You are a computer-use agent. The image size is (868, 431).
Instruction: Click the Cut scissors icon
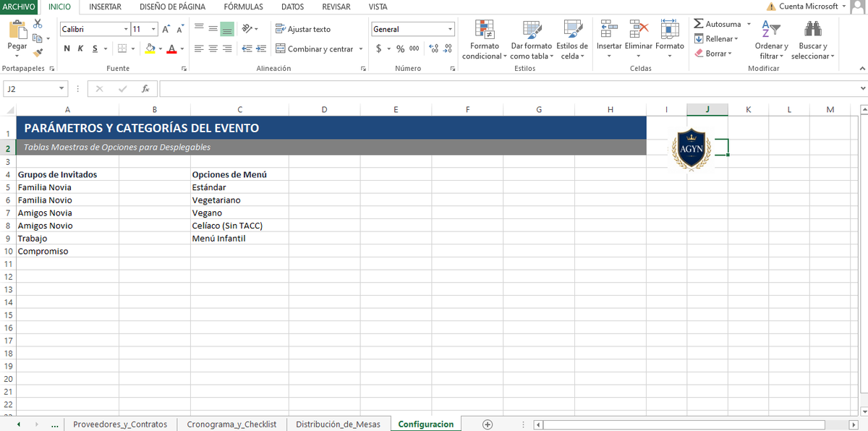tap(38, 25)
